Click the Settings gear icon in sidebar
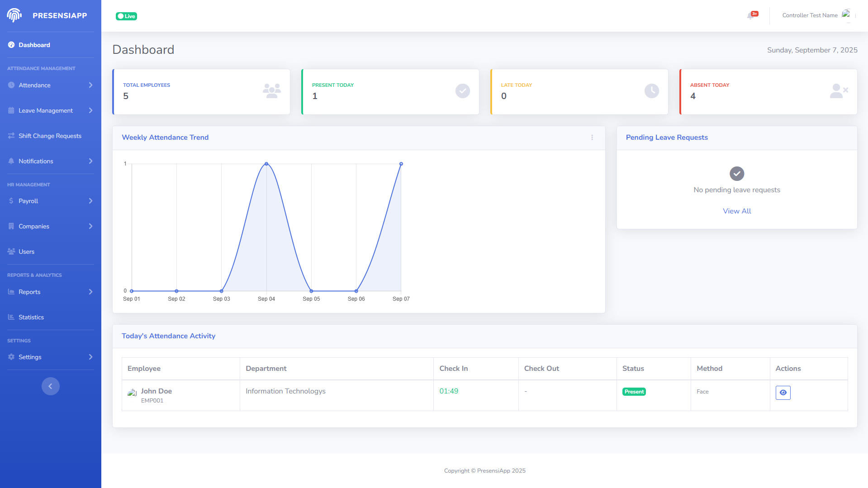Screen dimensions: 868x488 (11, 357)
